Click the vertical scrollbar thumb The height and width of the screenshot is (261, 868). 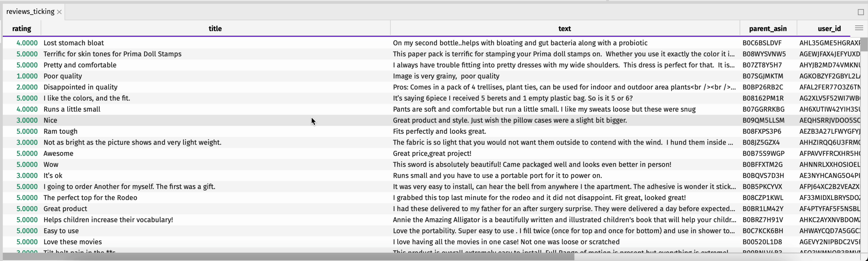(864, 45)
